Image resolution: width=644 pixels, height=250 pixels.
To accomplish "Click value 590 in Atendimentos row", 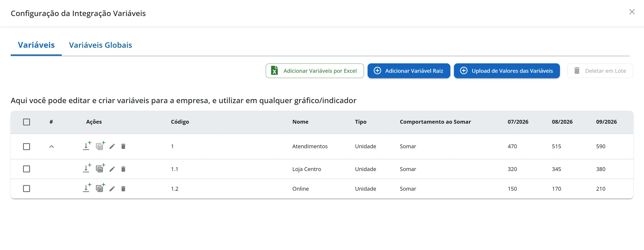I will click(x=601, y=146).
